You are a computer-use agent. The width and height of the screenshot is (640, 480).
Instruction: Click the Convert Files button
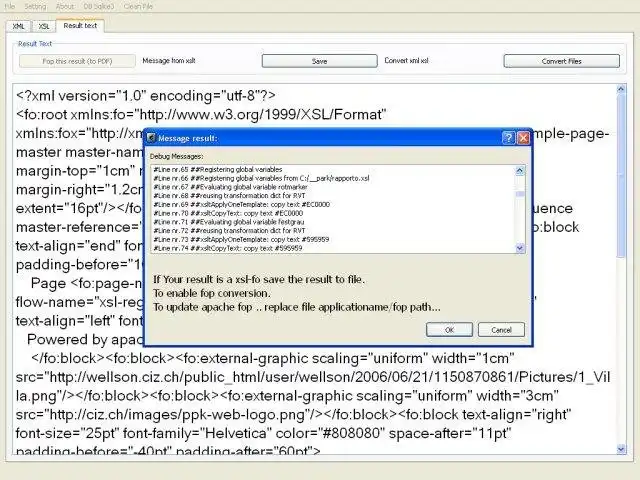click(562, 61)
